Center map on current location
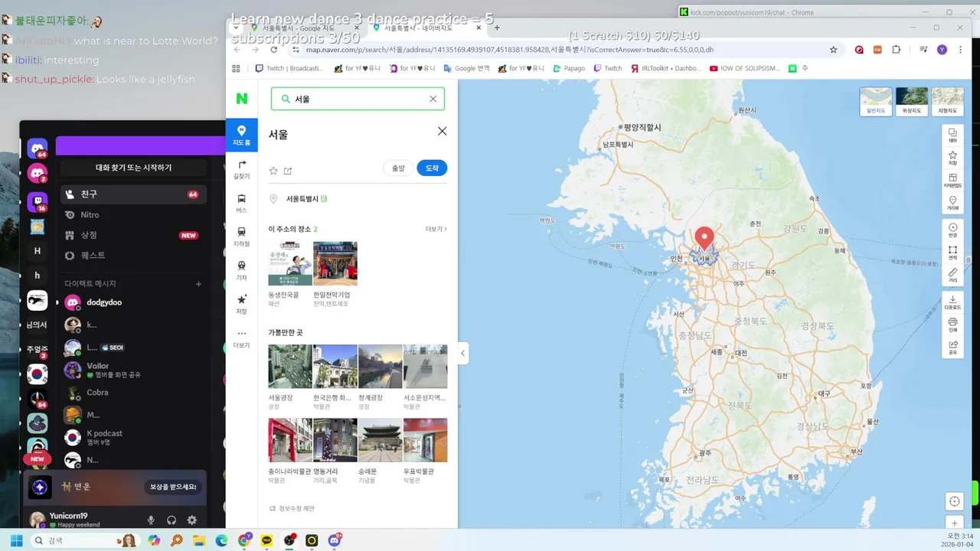The image size is (980, 551). click(x=954, y=502)
